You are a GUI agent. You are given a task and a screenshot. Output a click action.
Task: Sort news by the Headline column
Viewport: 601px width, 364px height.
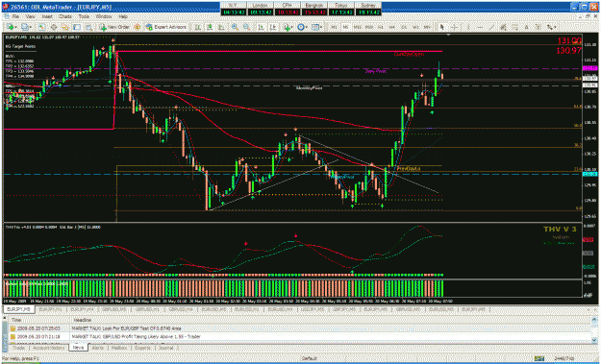pyautogui.click(x=330, y=319)
